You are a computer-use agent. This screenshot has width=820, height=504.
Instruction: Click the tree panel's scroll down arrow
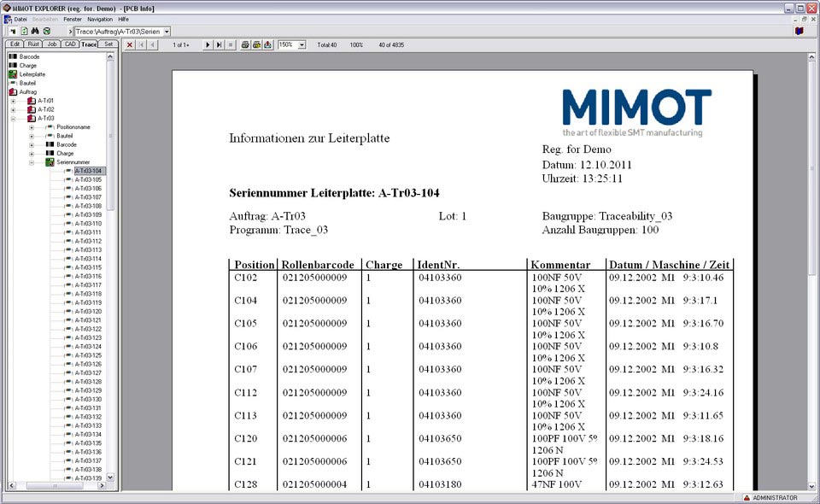110,478
